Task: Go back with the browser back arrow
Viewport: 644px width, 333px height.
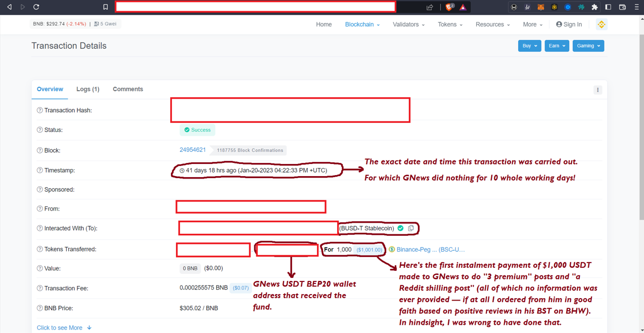Action: (9, 7)
